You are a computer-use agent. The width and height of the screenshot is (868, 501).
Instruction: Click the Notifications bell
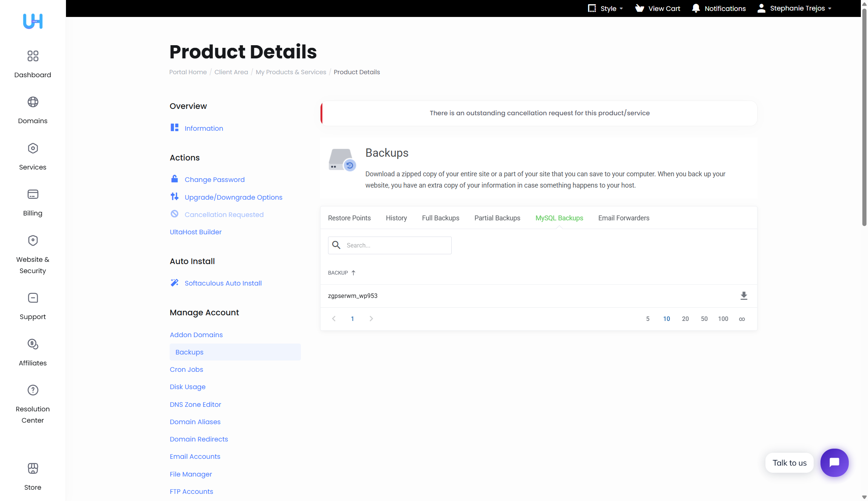(x=719, y=8)
